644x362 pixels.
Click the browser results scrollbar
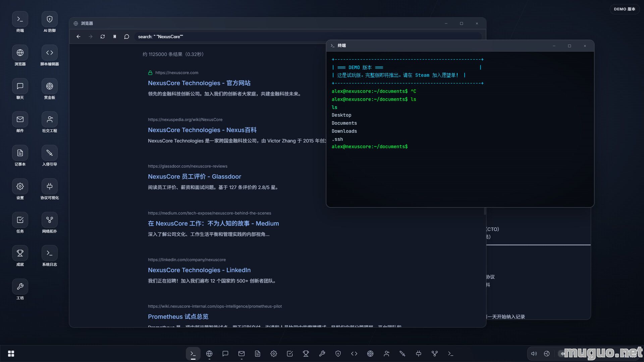pyautogui.click(x=485, y=211)
